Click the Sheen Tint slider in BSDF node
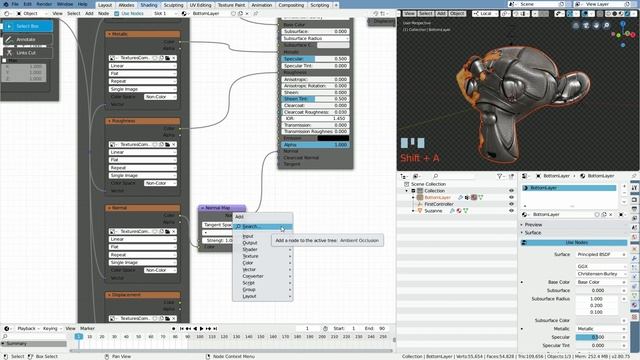 [x=315, y=99]
